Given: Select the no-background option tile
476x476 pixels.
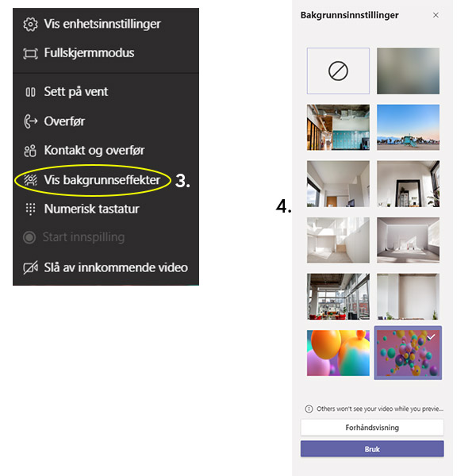Looking at the screenshot, I should pos(338,71).
